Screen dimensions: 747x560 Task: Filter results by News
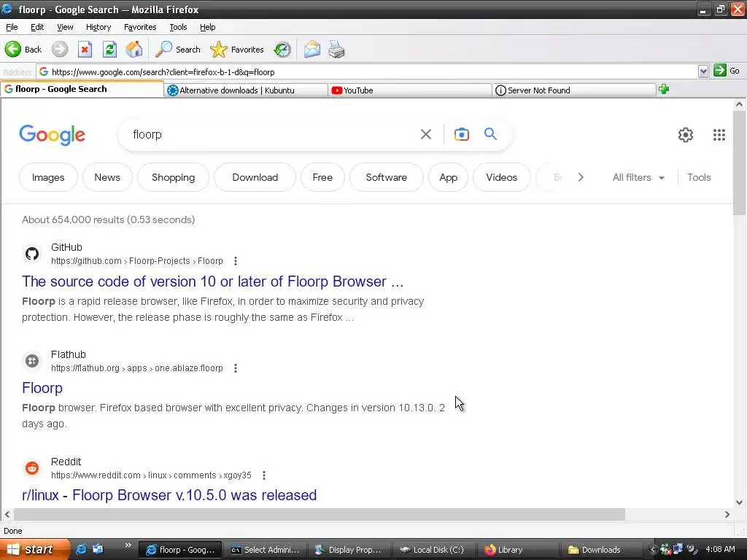click(107, 177)
